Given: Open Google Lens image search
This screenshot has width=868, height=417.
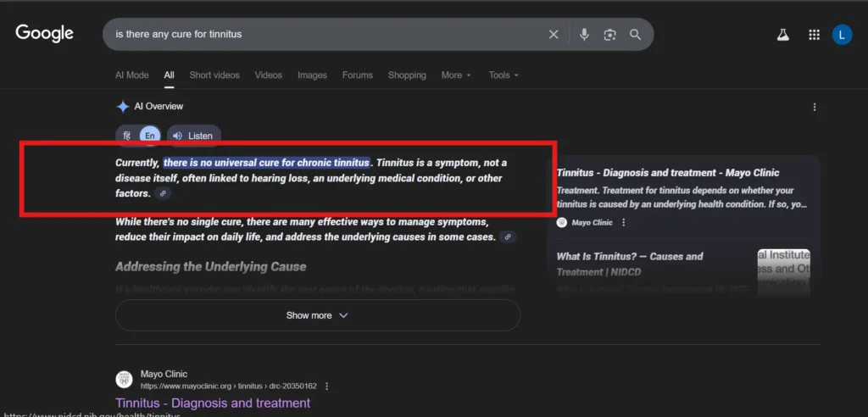Looking at the screenshot, I should [x=609, y=34].
